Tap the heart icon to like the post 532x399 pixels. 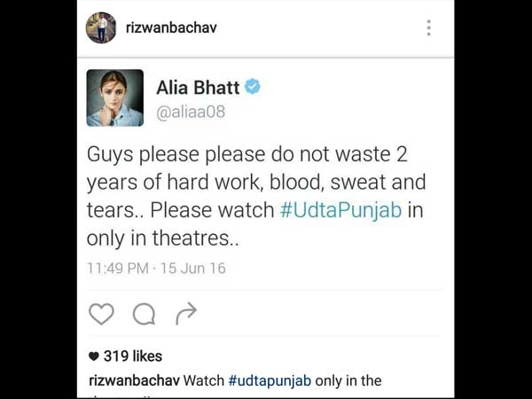101,314
